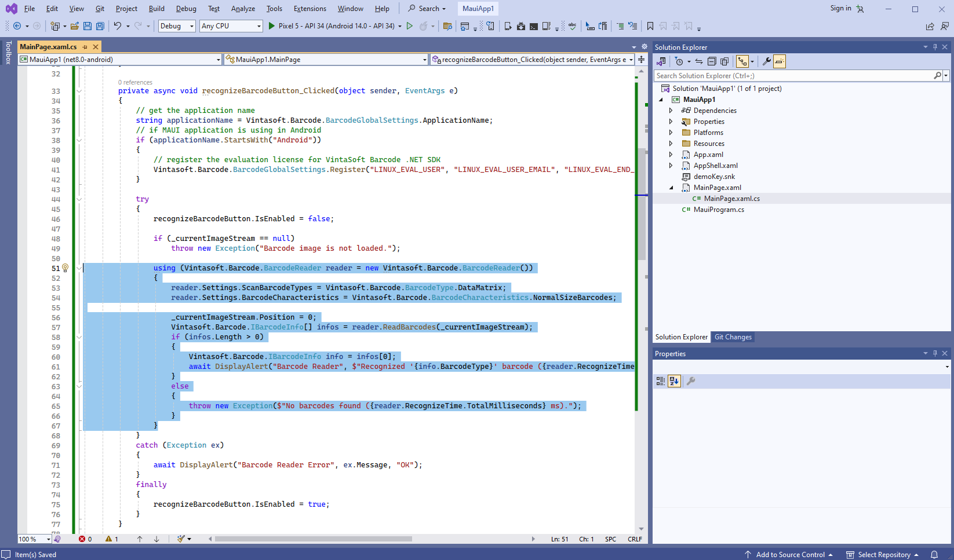The height and width of the screenshot is (560, 954).
Task: Toggle file nesting view in Solution Explorer
Action: click(742, 61)
